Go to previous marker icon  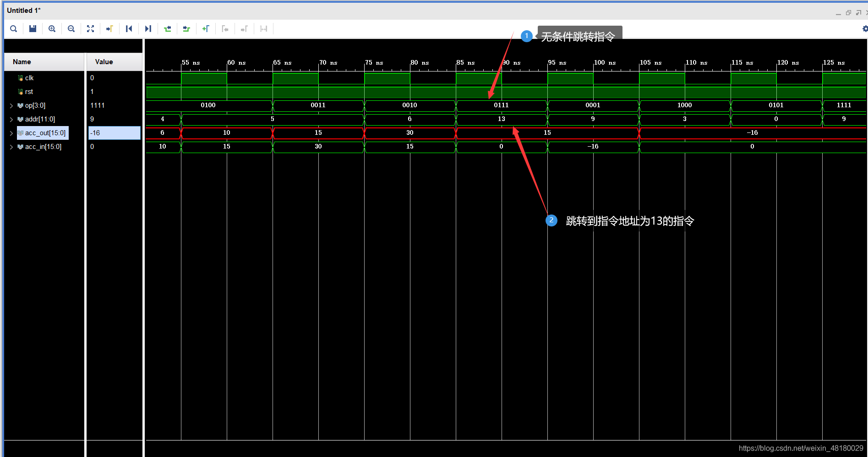(x=225, y=29)
